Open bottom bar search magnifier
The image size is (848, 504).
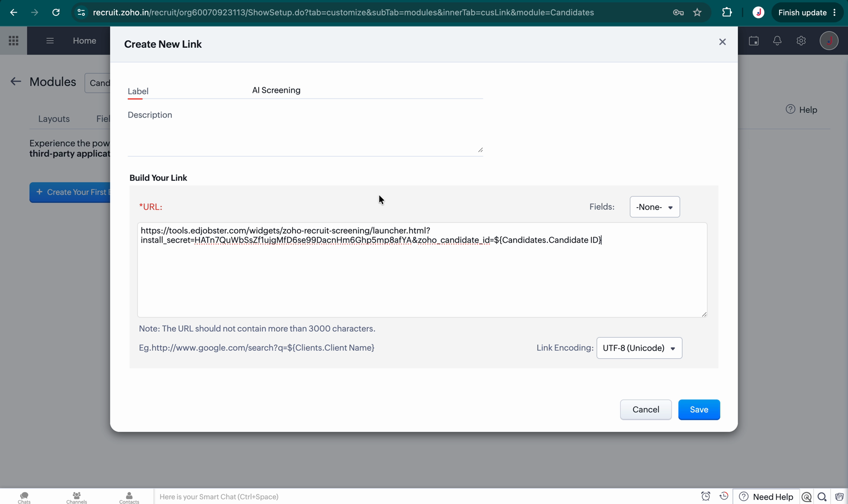click(822, 497)
